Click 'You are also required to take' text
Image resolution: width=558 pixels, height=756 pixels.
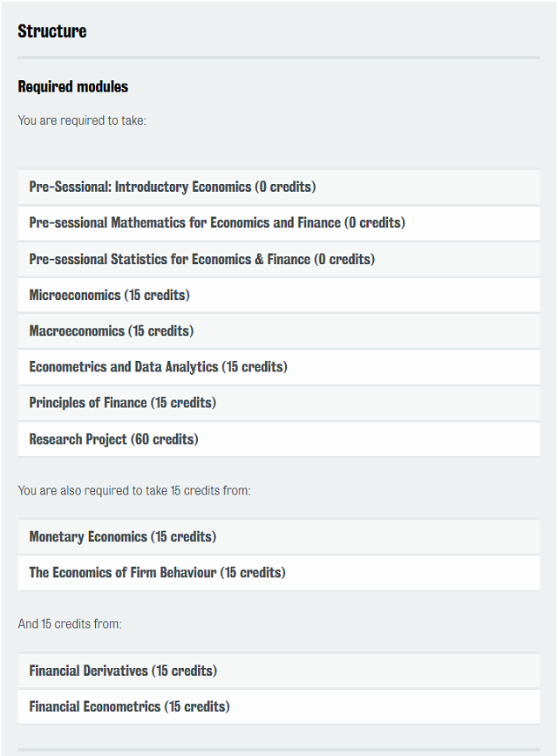134,491
